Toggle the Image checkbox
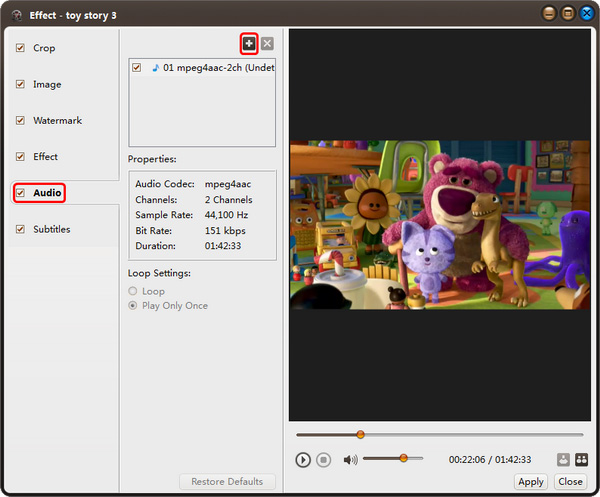600x497 pixels. tap(20, 84)
